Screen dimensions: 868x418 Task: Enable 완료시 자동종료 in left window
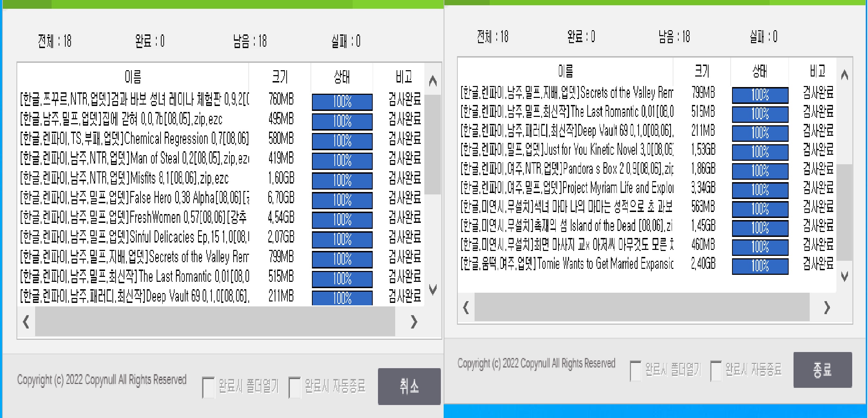pos(294,387)
